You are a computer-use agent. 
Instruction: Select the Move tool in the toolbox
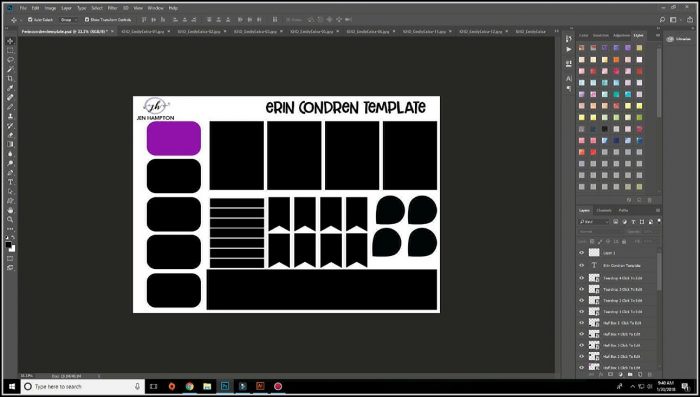click(10, 41)
